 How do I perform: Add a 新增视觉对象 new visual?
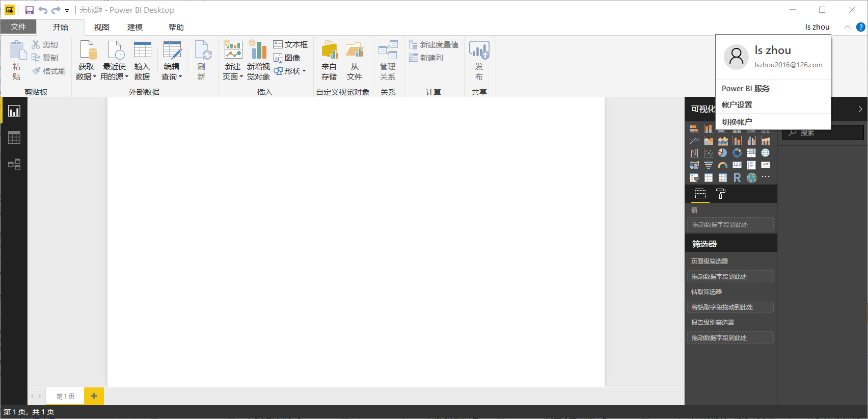[x=259, y=61]
